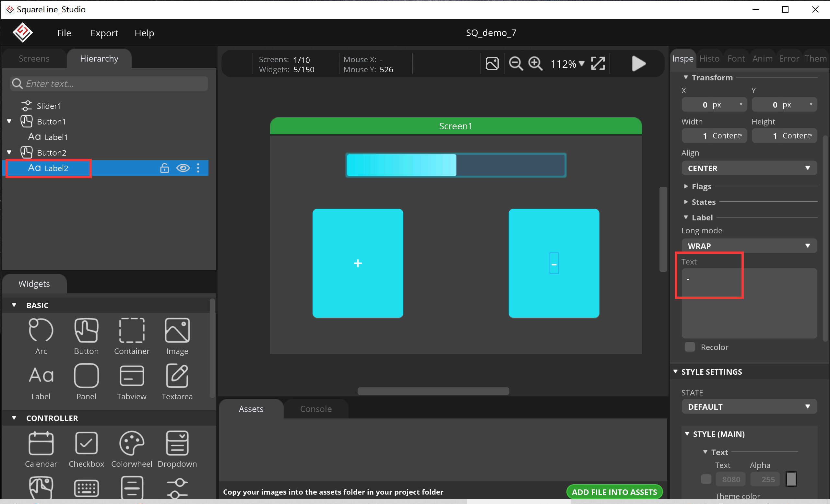Screen dimensions: 830x504
Task: Click ADD FILE INTO ASSETS button
Action: point(615,492)
